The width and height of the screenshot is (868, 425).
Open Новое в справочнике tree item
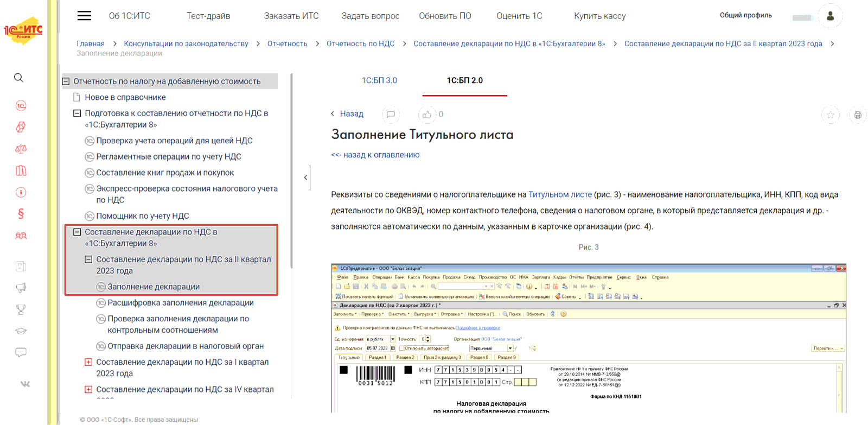pyautogui.click(x=125, y=97)
